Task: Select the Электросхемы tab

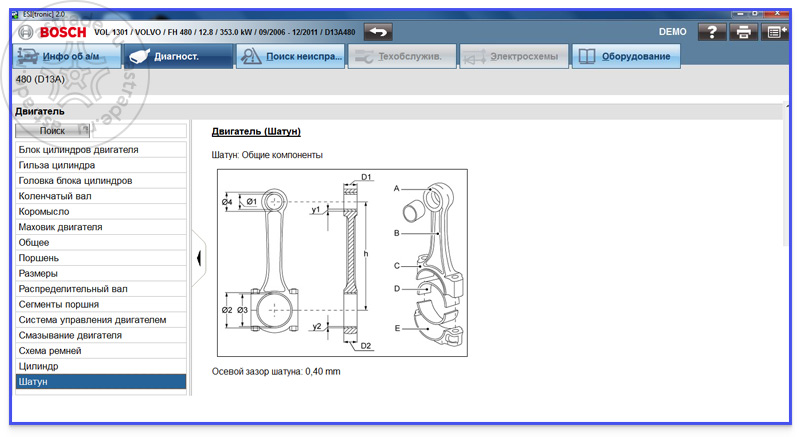Action: click(514, 56)
